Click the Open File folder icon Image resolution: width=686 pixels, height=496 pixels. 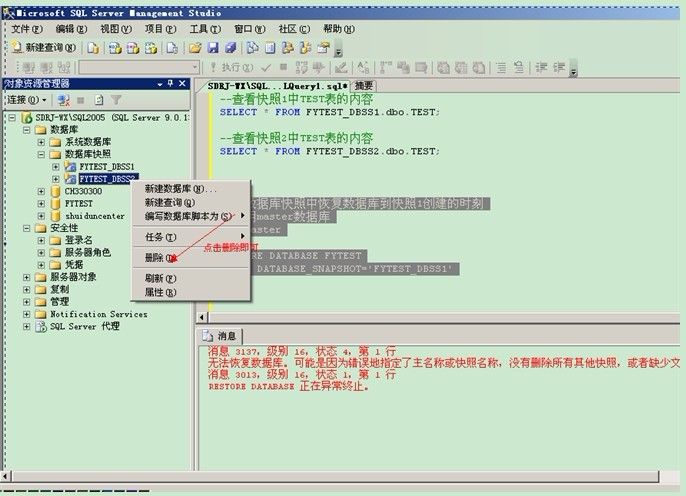[x=195, y=48]
